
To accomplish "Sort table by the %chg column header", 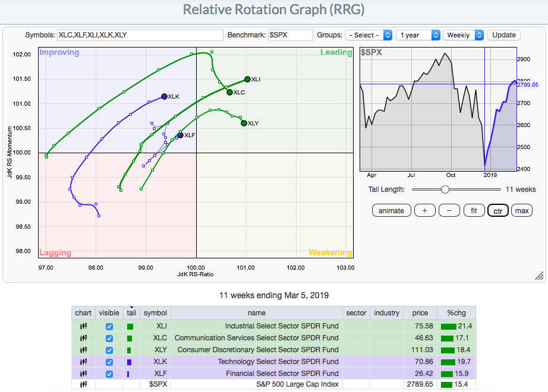I will pyautogui.click(x=456, y=313).
